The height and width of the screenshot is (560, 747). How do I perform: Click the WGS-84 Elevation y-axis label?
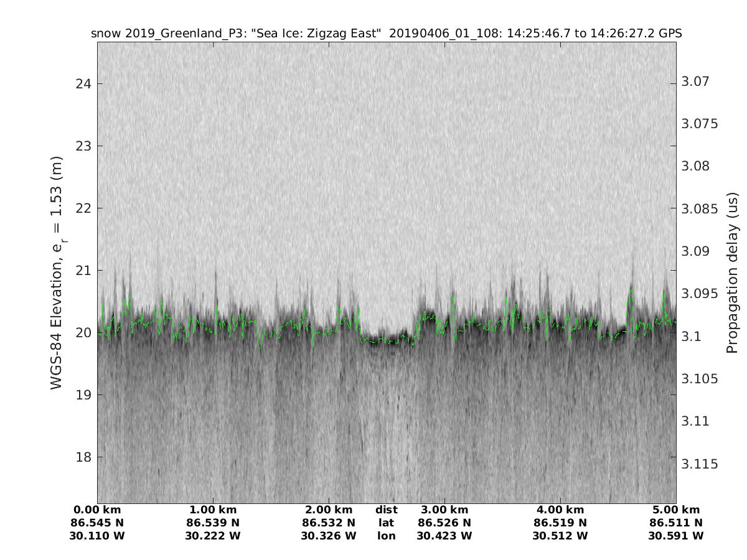point(57,281)
